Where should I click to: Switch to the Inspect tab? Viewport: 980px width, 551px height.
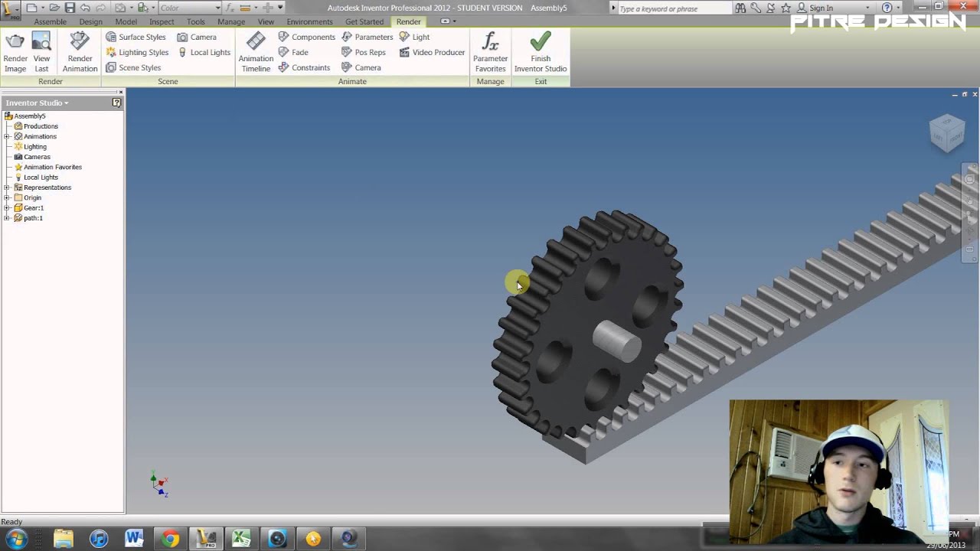(162, 21)
